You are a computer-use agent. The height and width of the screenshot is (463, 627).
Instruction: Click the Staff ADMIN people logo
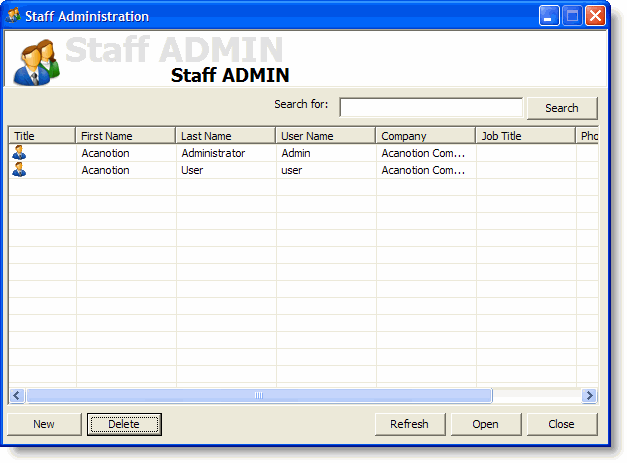point(36,62)
